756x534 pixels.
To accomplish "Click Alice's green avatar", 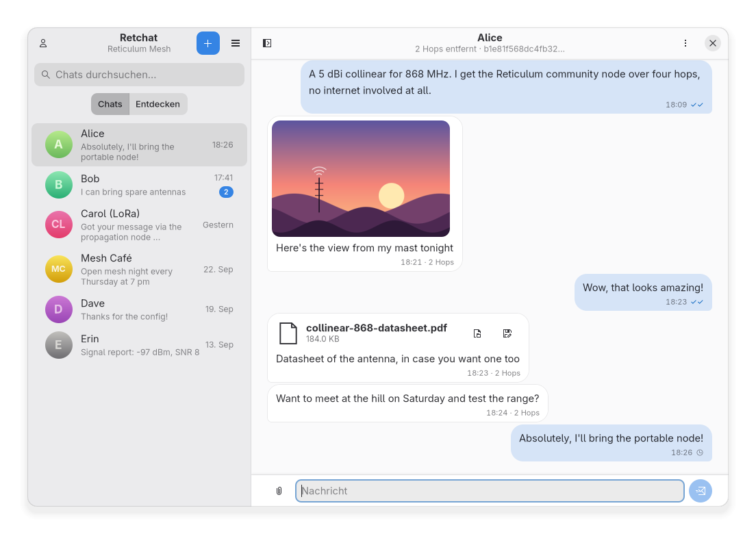I will pos(58,144).
